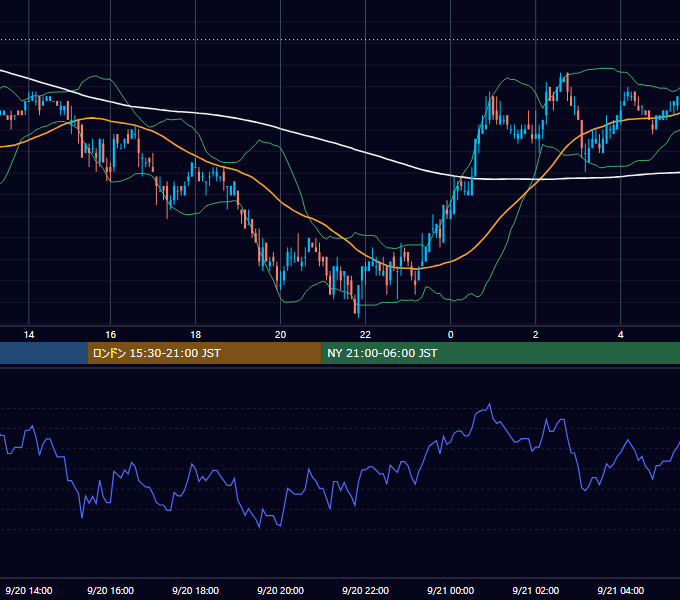The width and height of the screenshot is (680, 600).
Task: Click the hour label 18 on price chart axis
Action: coord(196,335)
